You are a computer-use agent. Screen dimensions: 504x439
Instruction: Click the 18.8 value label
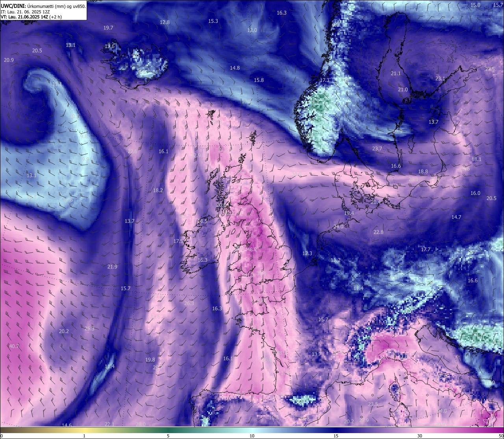click(x=423, y=172)
